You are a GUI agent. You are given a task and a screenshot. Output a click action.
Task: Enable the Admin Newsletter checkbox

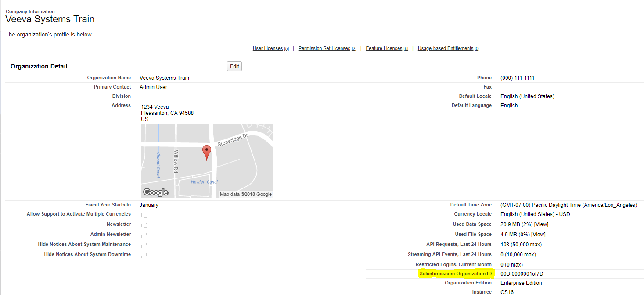click(x=144, y=235)
